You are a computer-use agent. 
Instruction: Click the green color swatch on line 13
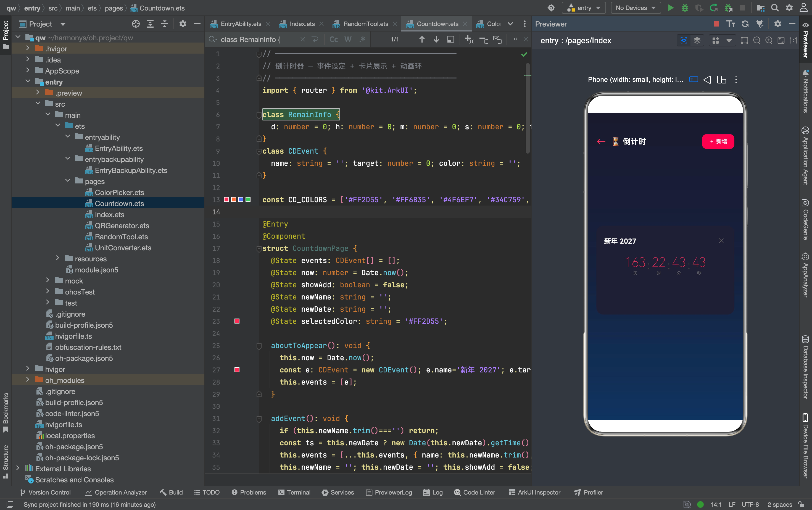click(x=248, y=200)
